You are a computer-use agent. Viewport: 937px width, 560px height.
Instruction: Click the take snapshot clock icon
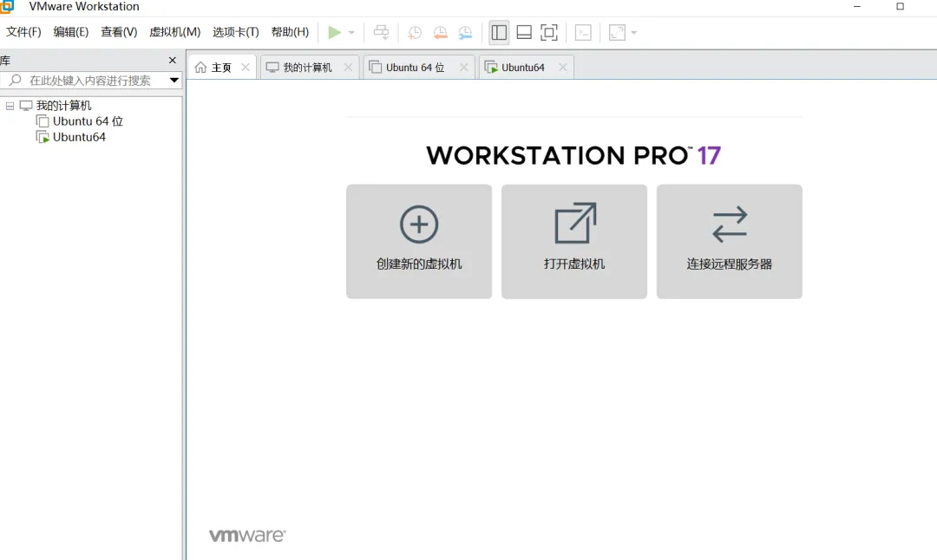414,33
